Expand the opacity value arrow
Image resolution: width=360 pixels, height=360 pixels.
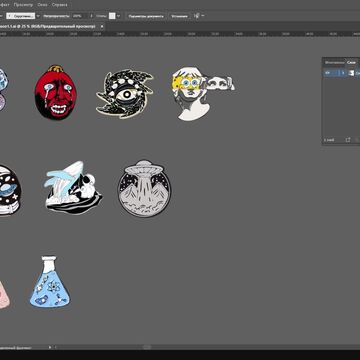[92, 16]
